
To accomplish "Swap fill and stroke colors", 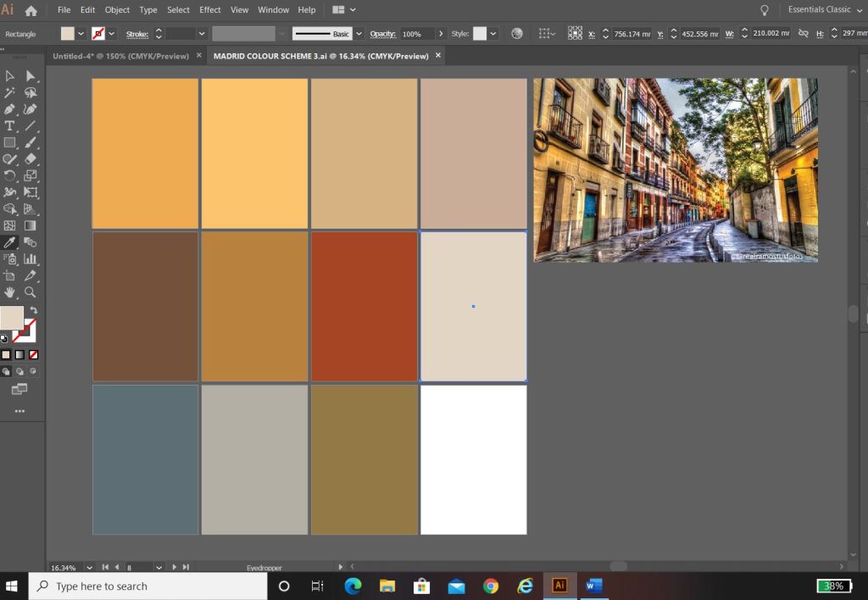I will click(34, 311).
